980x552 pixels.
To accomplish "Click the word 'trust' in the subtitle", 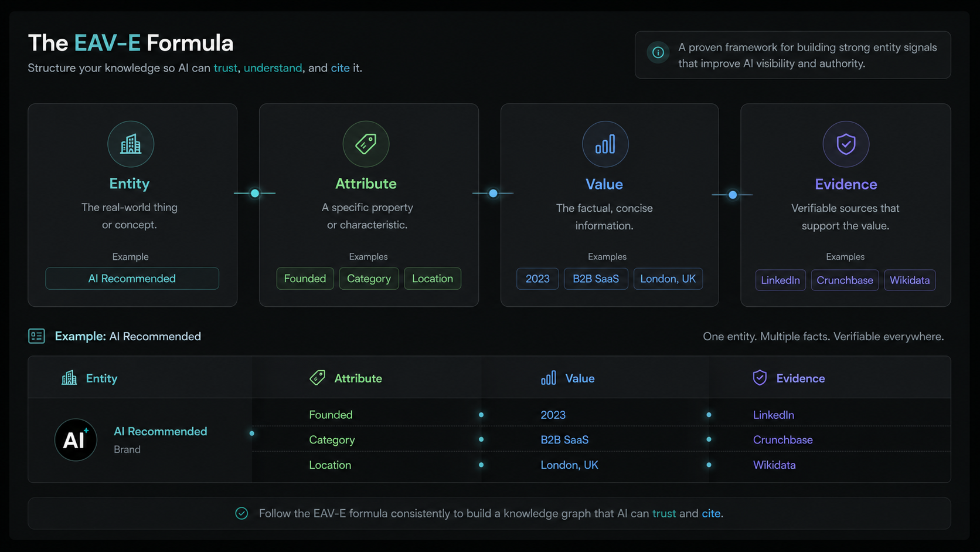I will click(x=226, y=68).
